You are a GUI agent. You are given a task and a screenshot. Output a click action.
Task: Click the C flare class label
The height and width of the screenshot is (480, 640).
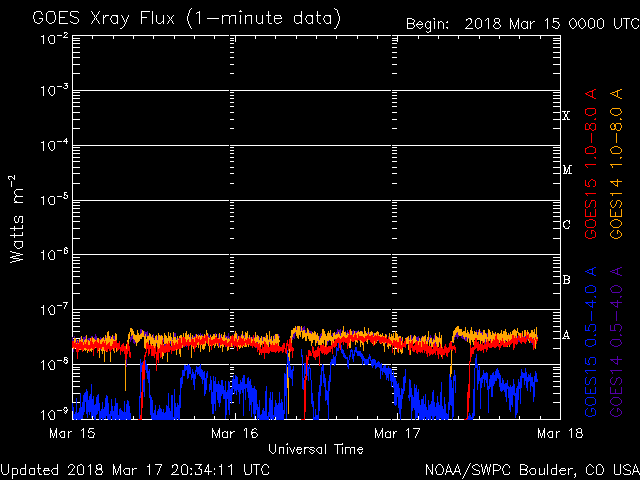pyautogui.click(x=567, y=224)
